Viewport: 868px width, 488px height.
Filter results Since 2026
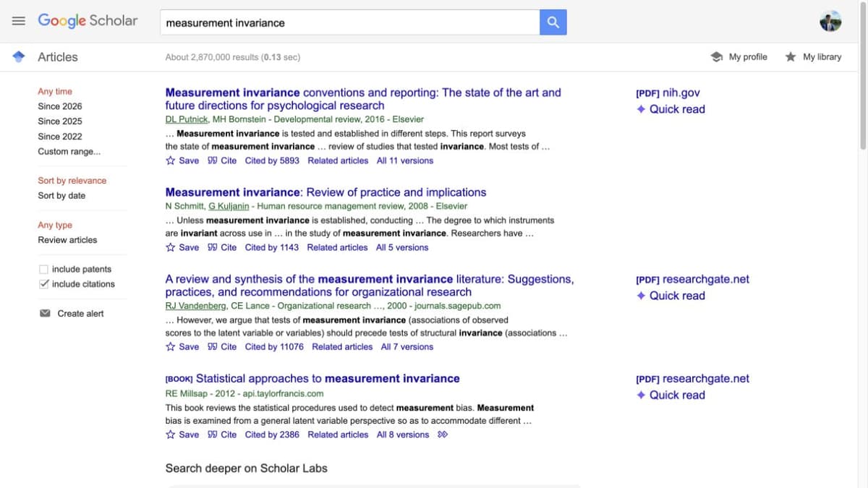click(x=60, y=106)
